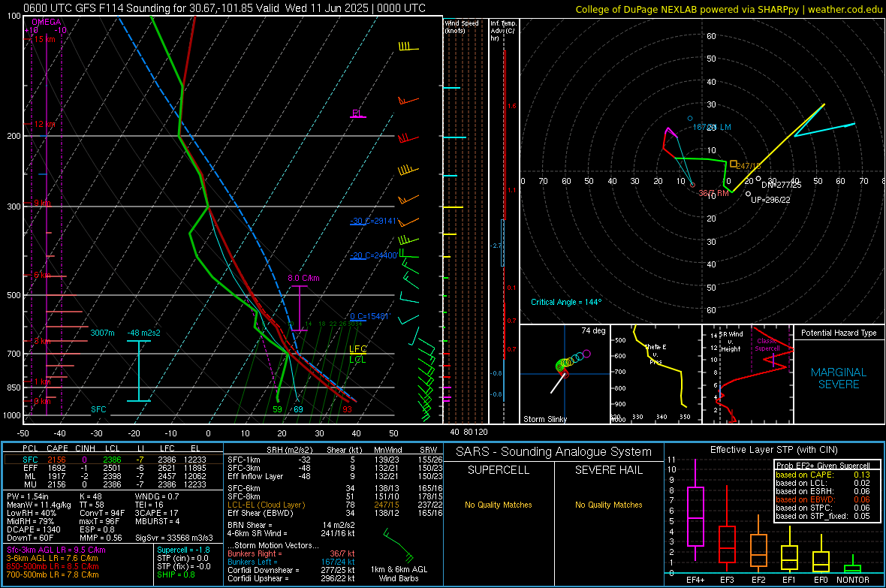Click the 'MBURST = 4' value

point(157,521)
